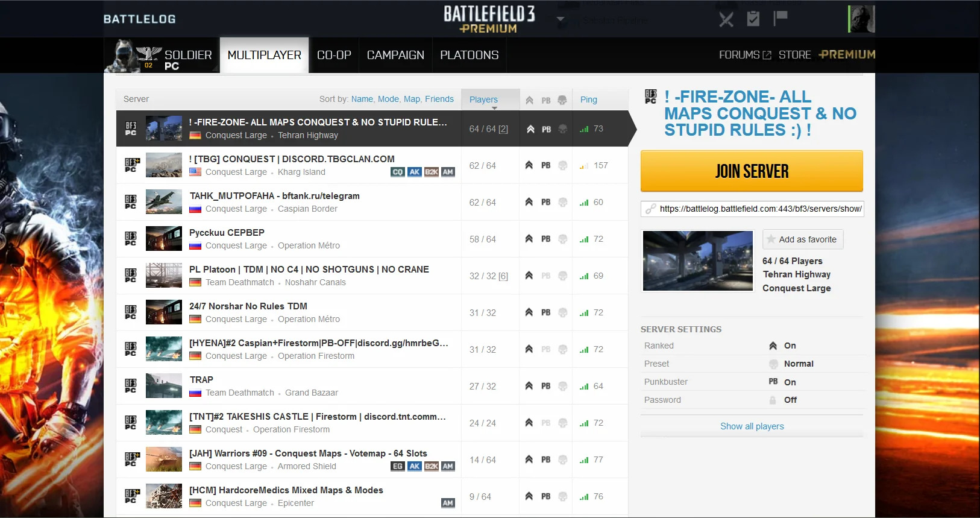Image resolution: width=980 pixels, height=518 pixels.
Task: Open the flag notifications icon in header
Action: [x=781, y=18]
